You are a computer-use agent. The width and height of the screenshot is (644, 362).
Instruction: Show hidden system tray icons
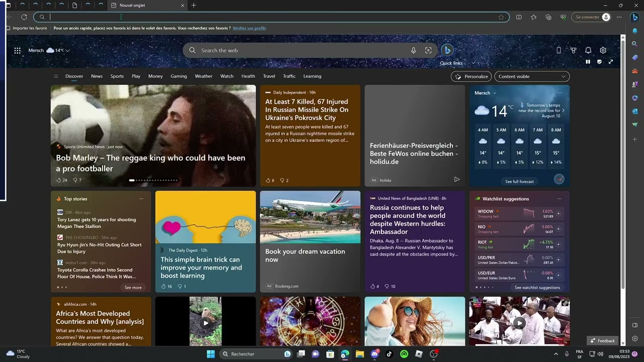556,354
